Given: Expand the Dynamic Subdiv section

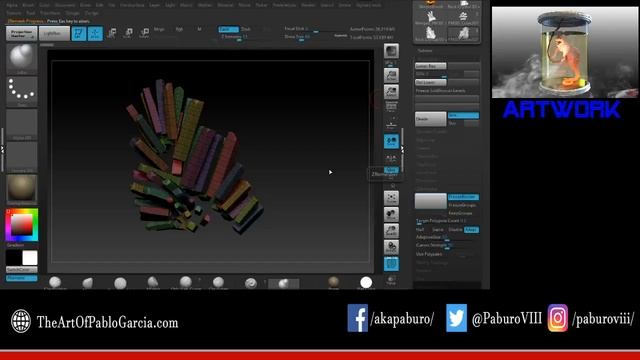Looking at the screenshot, I should (x=432, y=132).
